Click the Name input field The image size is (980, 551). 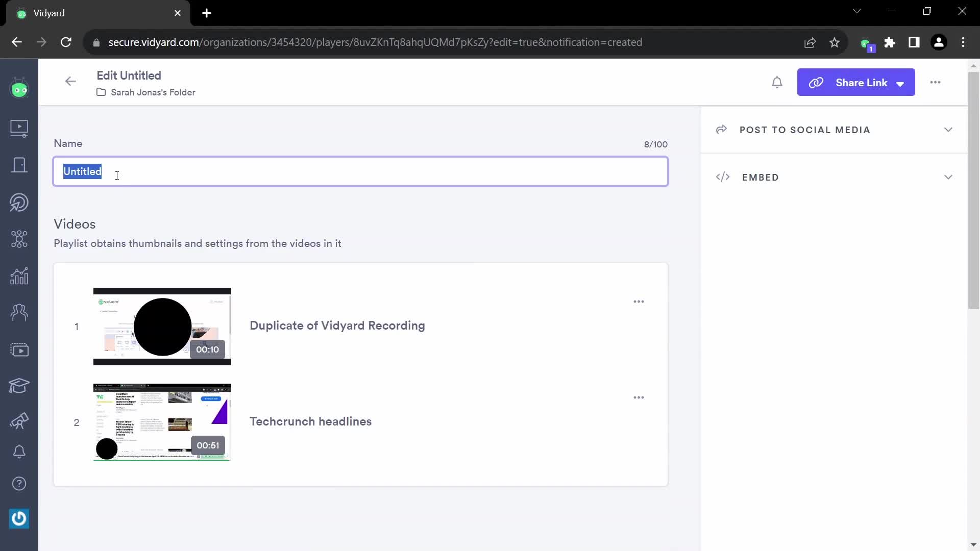[x=361, y=171]
